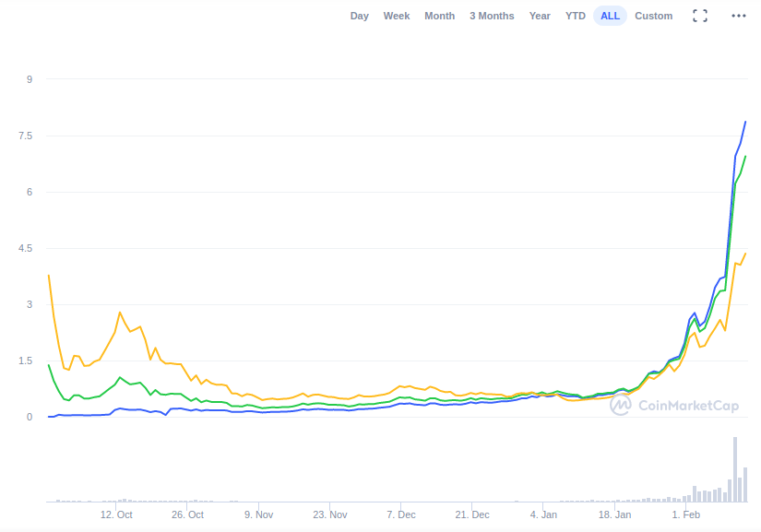Viewport: 761px width, 532px height.
Task: Select the Day time range
Action: (359, 16)
